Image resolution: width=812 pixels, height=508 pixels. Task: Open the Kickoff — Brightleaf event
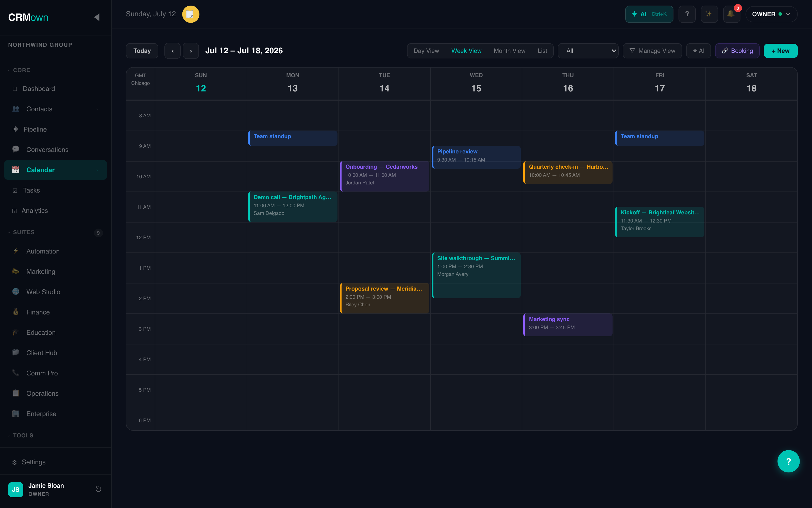coord(660,222)
